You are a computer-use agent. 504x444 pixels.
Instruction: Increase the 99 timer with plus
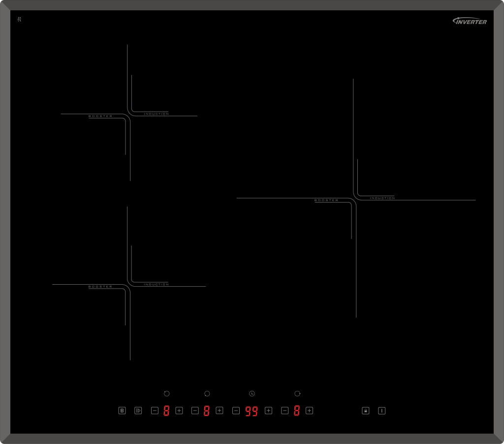[268, 411]
